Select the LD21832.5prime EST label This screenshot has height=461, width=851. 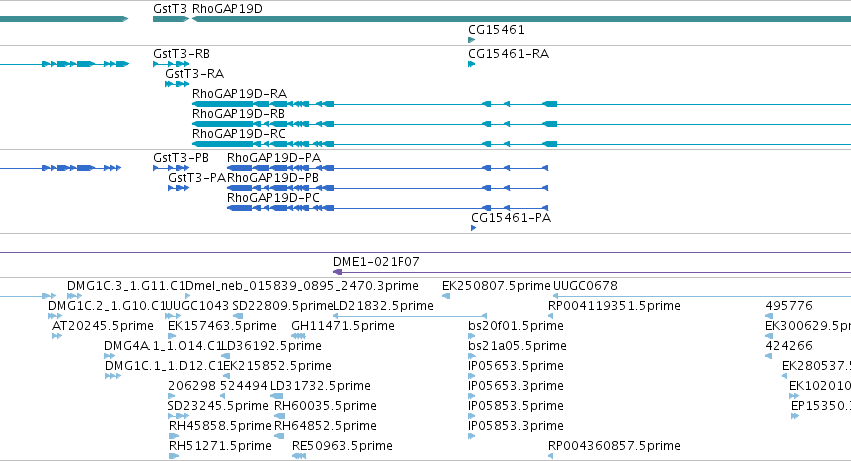pyautogui.click(x=383, y=306)
